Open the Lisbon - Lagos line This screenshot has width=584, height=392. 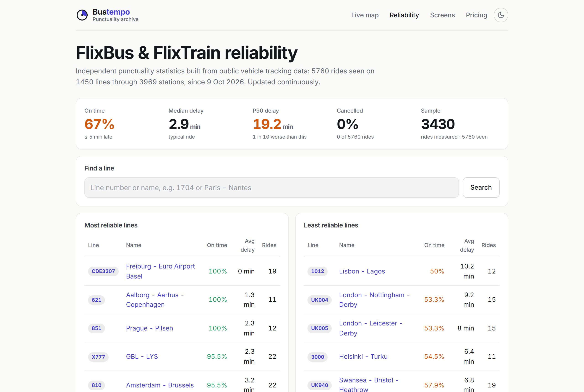click(x=362, y=271)
